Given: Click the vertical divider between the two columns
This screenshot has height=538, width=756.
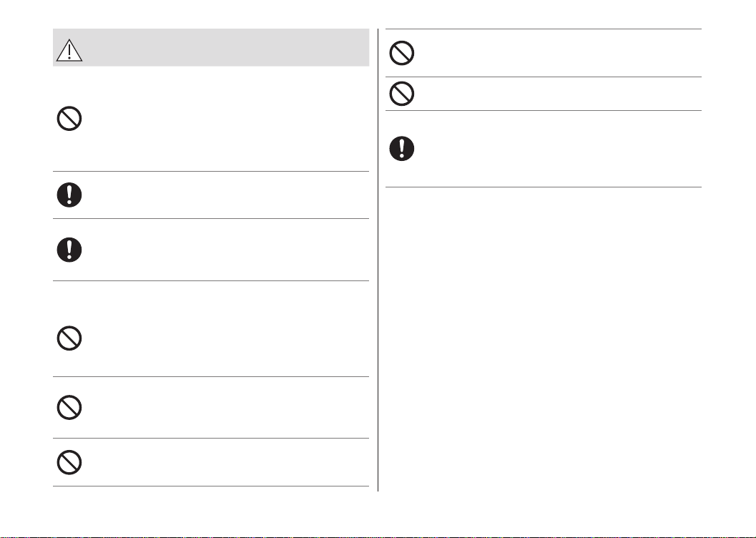Looking at the screenshot, I should coord(378,260).
